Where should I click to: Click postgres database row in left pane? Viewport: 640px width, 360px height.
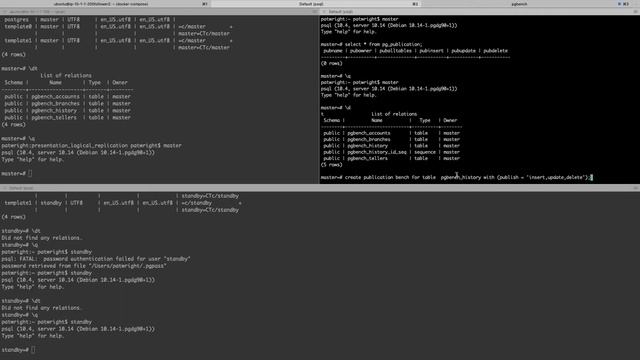tap(90, 20)
